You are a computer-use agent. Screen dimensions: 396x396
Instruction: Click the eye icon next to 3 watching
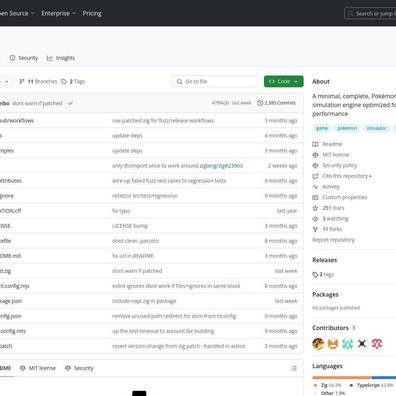pos(315,219)
